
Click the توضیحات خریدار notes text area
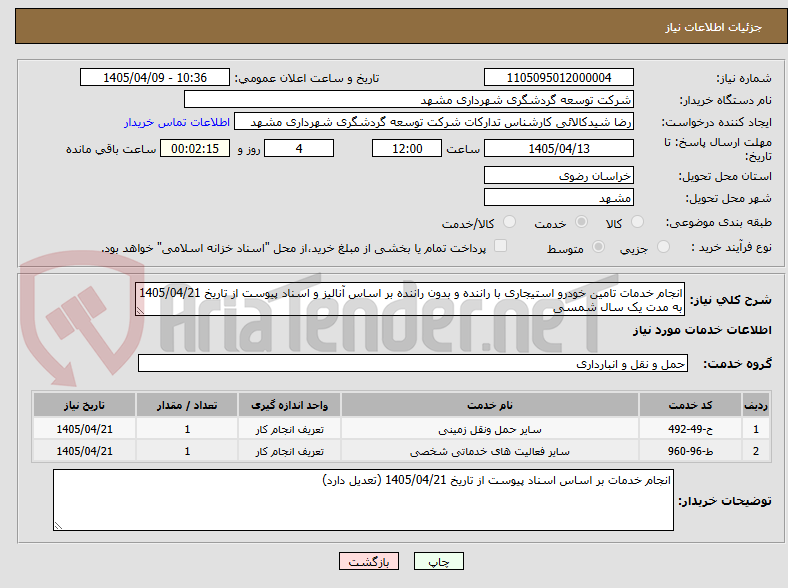pos(363,500)
